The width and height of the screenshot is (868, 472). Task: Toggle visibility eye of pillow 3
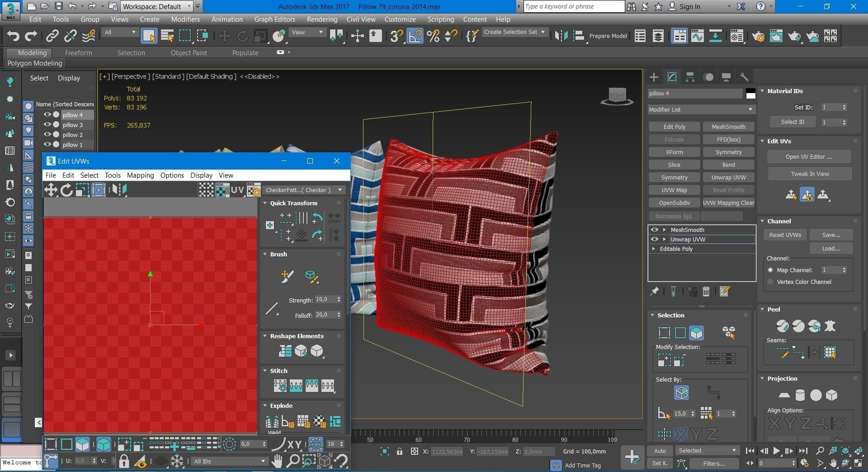pos(47,125)
